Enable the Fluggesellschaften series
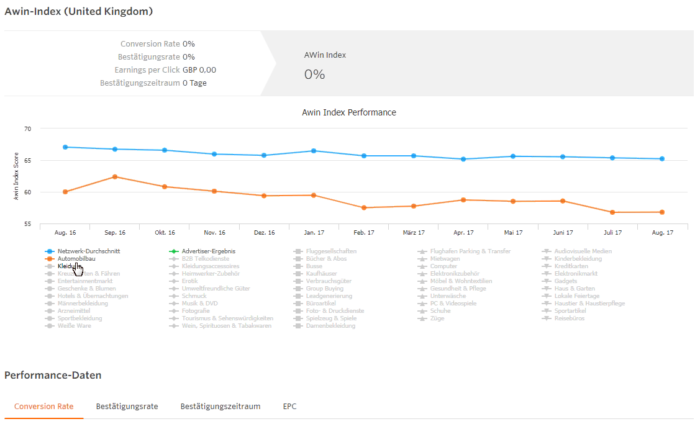 [x=325, y=251]
